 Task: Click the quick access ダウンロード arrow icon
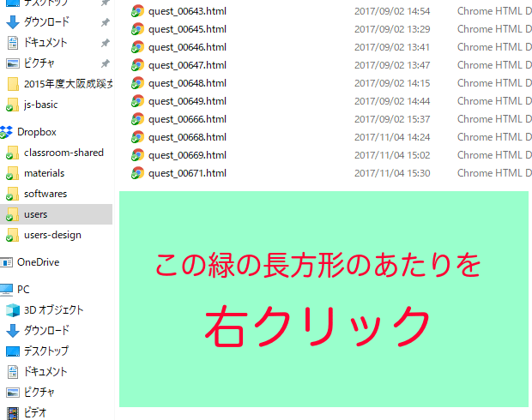click(13, 22)
